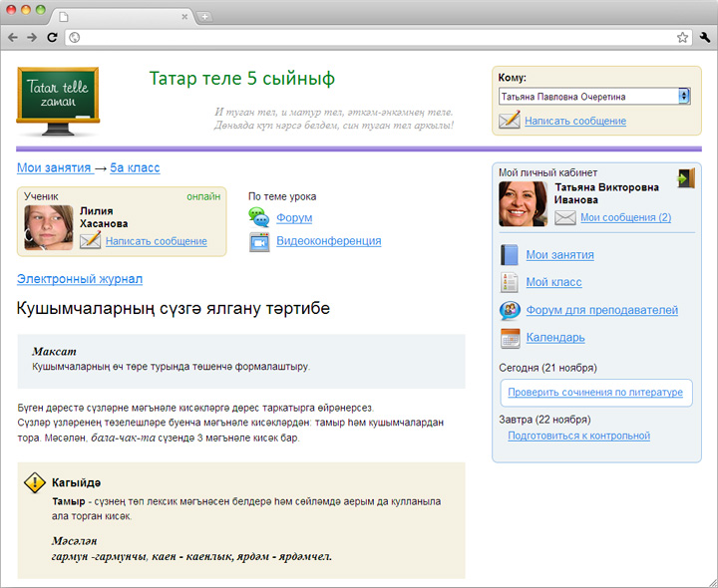This screenshot has height=588, width=718.
Task: Click the teachers forum chat icon
Action: pyautogui.click(x=510, y=310)
